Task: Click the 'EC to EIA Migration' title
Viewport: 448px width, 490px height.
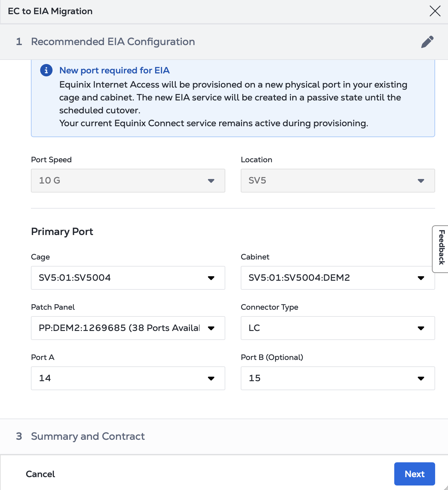Action: click(x=50, y=11)
